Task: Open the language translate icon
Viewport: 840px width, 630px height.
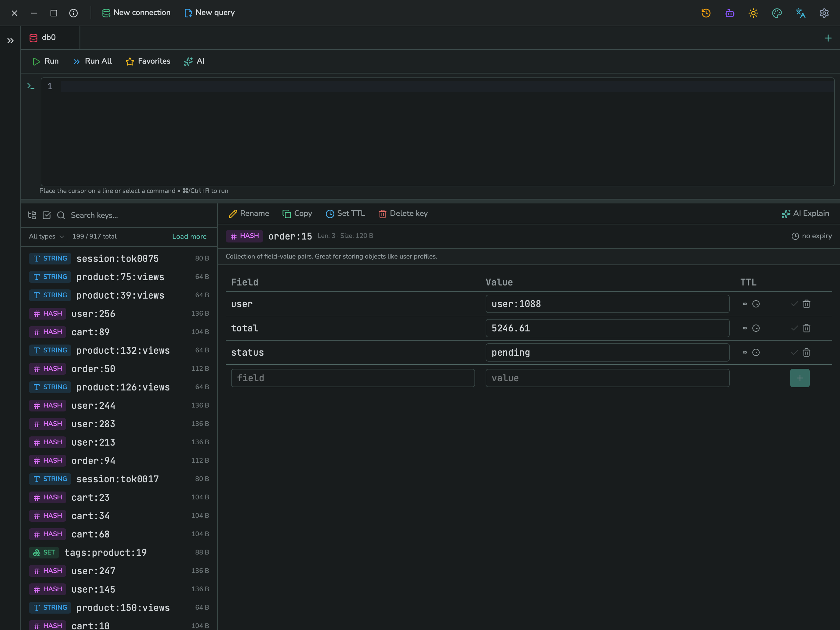Action: (801, 13)
